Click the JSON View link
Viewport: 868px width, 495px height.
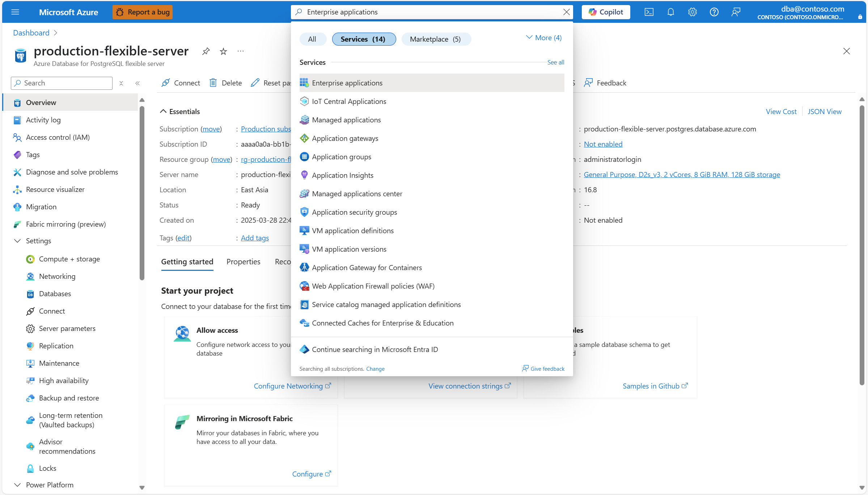[824, 112]
